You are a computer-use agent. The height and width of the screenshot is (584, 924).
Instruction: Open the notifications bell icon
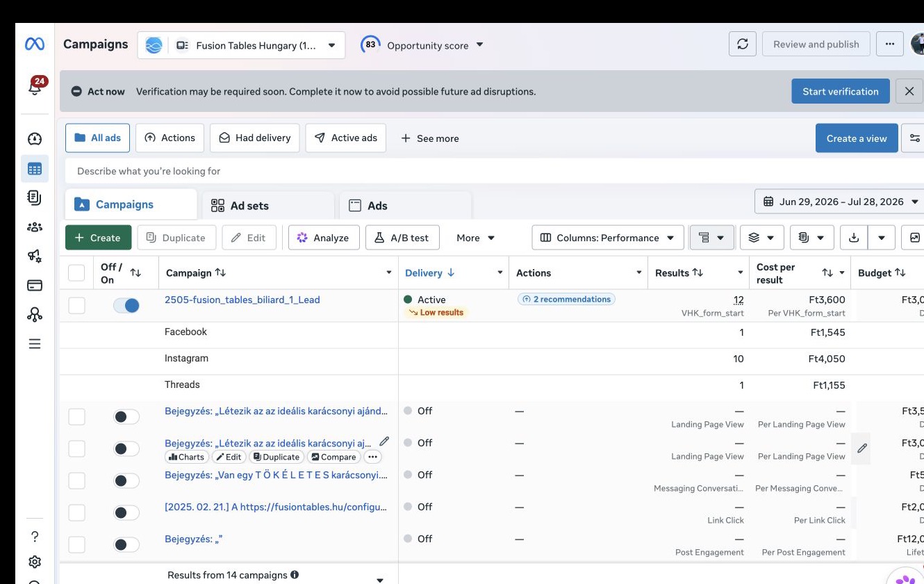pyautogui.click(x=35, y=87)
